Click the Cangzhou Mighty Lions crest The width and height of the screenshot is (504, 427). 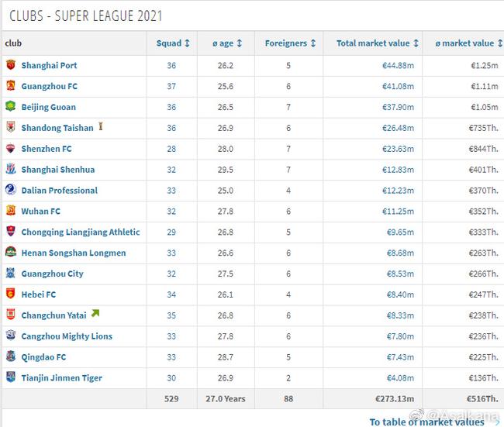(11, 336)
